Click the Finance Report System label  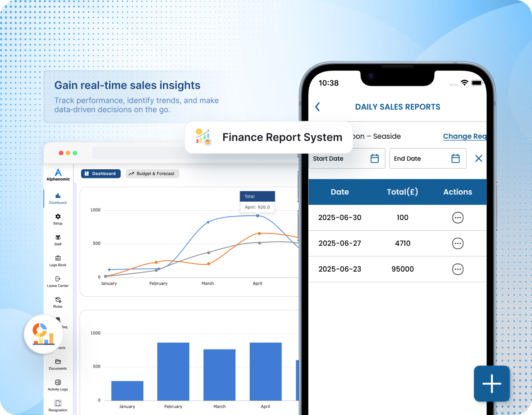282,137
